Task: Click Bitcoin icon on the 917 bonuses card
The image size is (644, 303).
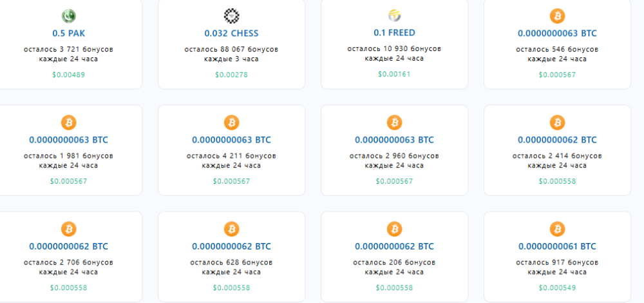Action: tap(557, 228)
